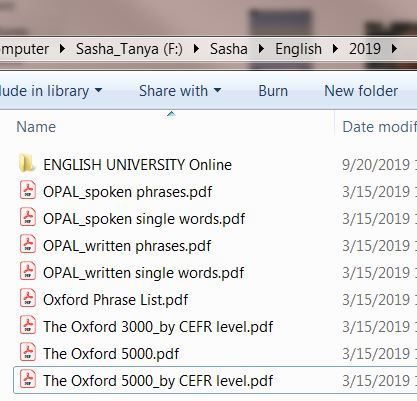
Task: Click the PDF icon of OPAL_written single words.pdf
Action: (x=28, y=272)
